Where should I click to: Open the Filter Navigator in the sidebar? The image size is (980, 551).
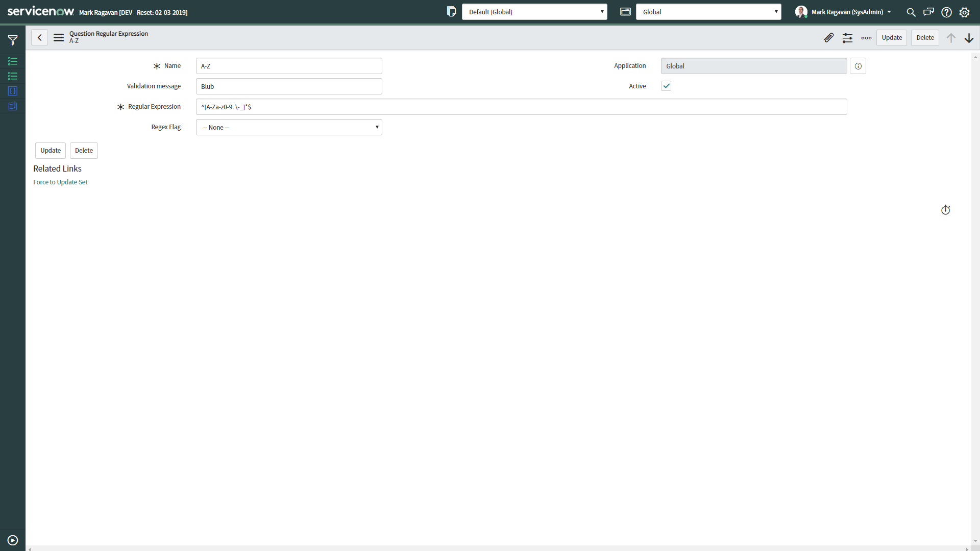tap(12, 40)
